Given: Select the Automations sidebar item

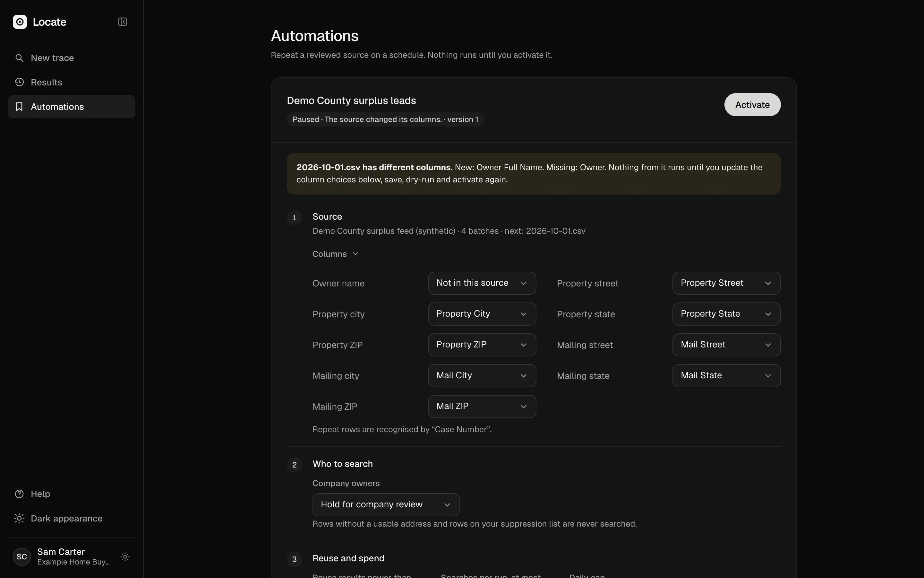Looking at the screenshot, I should tap(72, 107).
